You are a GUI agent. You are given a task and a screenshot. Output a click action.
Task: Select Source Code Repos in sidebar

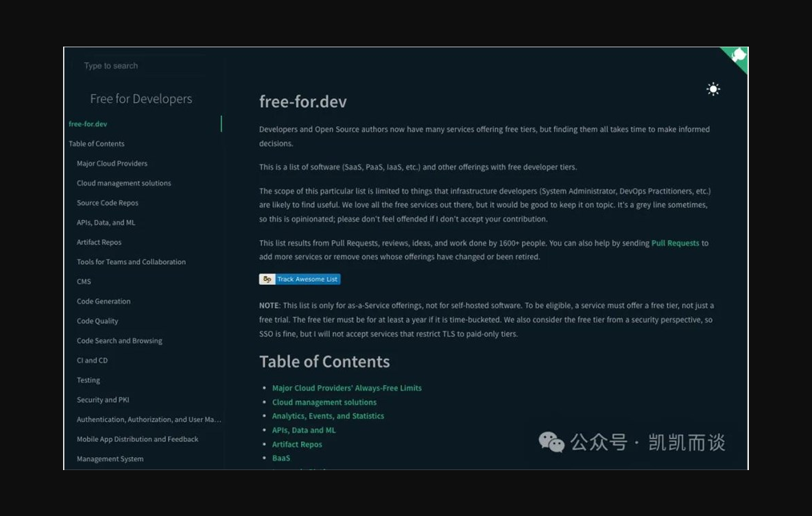coord(107,202)
